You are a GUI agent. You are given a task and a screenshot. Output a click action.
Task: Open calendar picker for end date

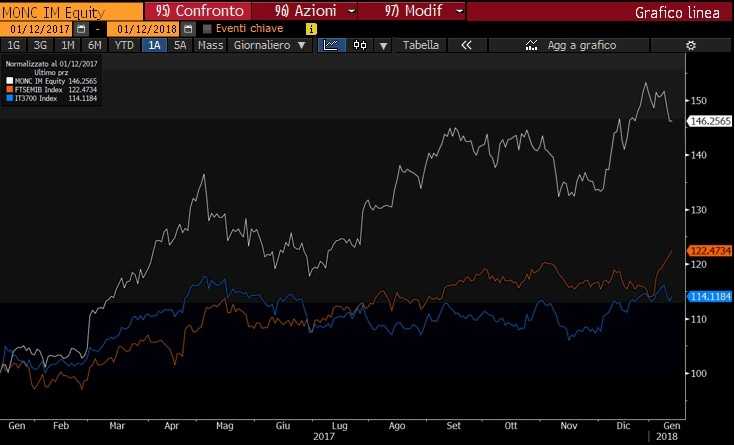188,29
